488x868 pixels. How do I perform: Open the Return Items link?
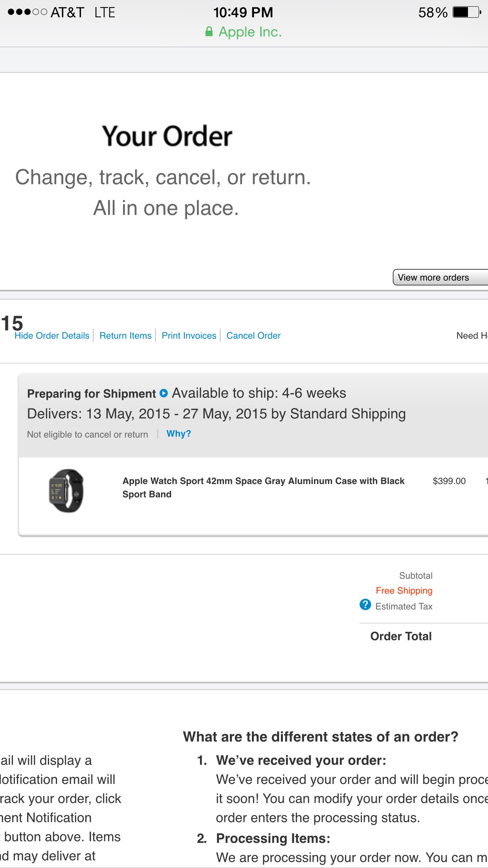pos(125,336)
